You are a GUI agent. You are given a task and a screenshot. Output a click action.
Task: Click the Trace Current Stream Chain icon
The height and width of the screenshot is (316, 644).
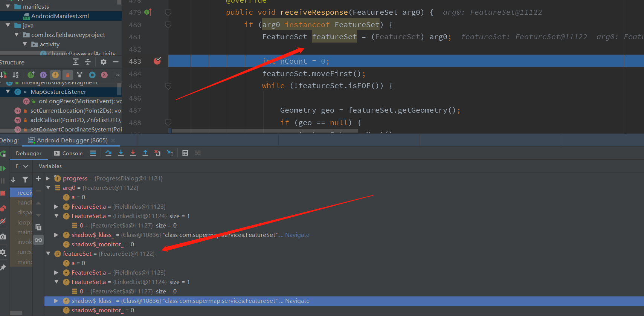(x=198, y=153)
